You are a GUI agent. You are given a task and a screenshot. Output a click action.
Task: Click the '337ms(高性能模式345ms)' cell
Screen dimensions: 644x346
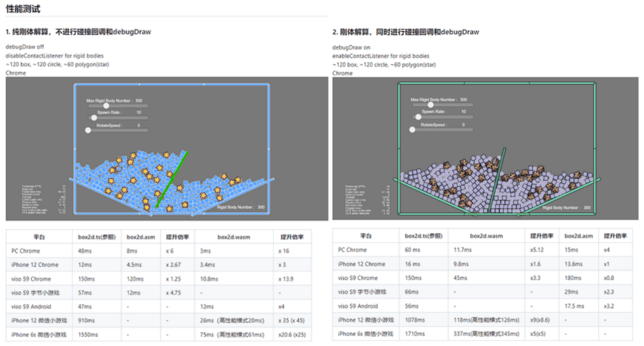pyautogui.click(x=487, y=333)
